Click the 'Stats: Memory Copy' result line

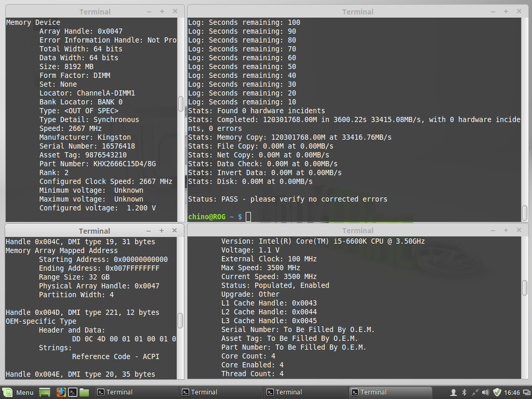tap(290, 137)
